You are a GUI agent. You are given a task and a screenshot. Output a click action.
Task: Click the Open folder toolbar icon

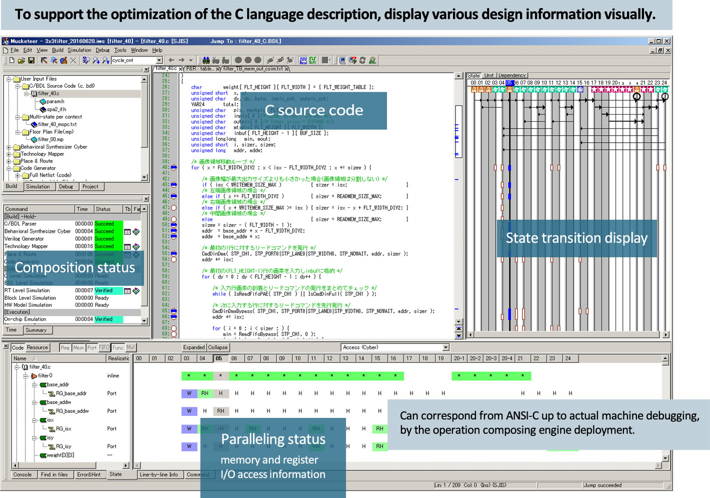[20, 59]
